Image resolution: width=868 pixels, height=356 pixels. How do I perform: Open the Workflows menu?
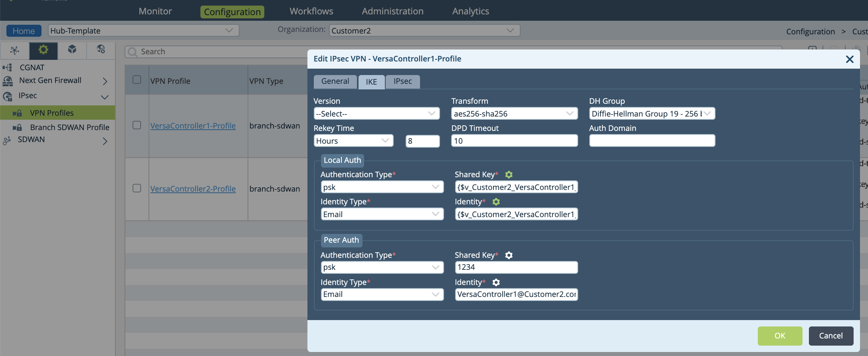[x=311, y=11]
